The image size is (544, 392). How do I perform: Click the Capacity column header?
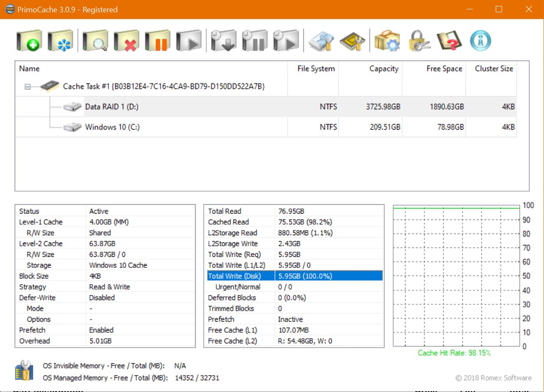[370, 69]
